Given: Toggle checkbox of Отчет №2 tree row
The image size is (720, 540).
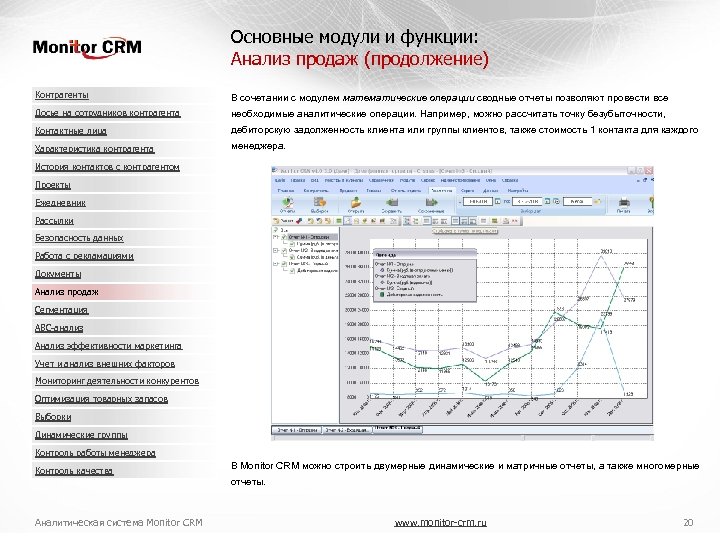Looking at the screenshot, I should [x=284, y=251].
